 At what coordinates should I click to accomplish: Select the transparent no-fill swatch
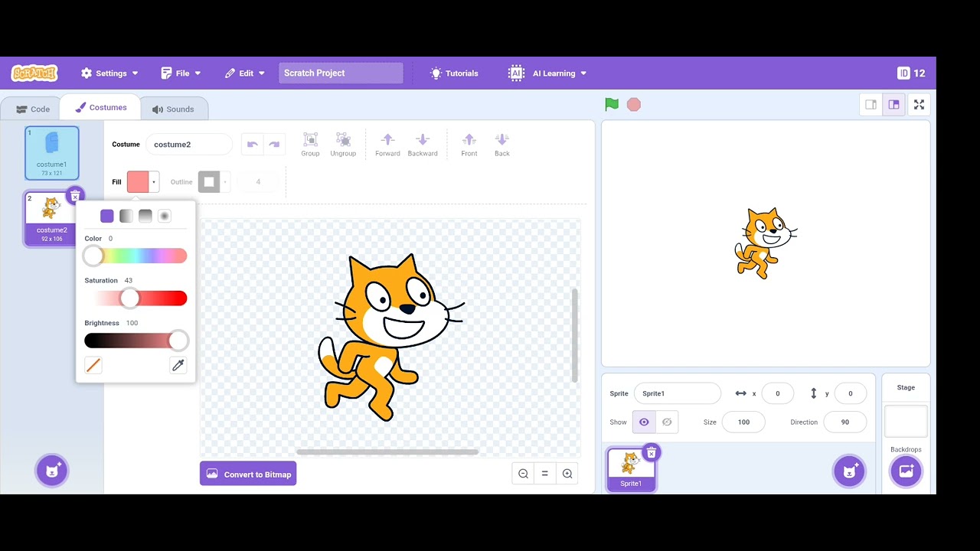(x=93, y=366)
